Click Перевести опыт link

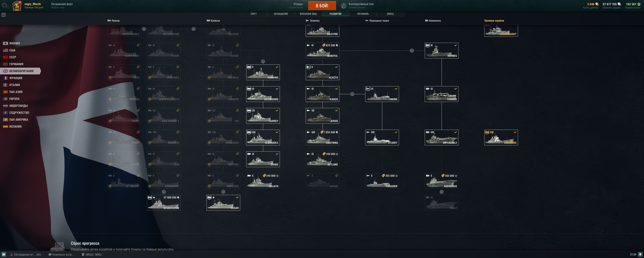pyautogui.click(x=633, y=8)
